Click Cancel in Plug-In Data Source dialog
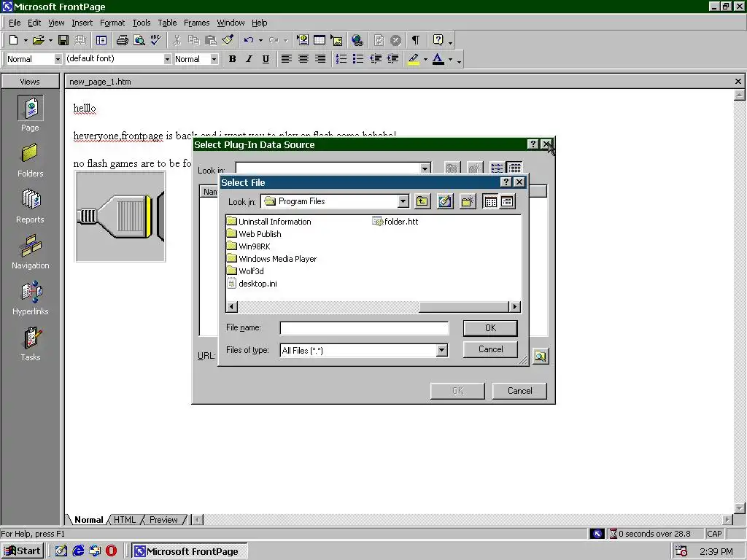This screenshot has height=560, width=747. coord(519,391)
